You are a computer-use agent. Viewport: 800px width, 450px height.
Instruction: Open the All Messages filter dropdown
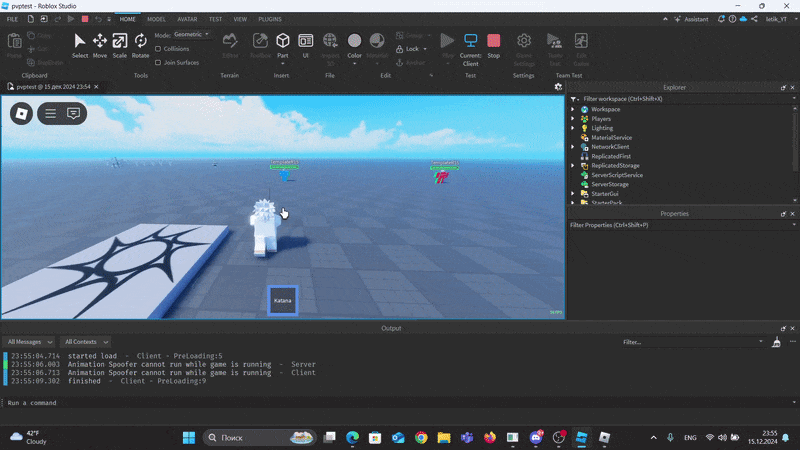[30, 342]
